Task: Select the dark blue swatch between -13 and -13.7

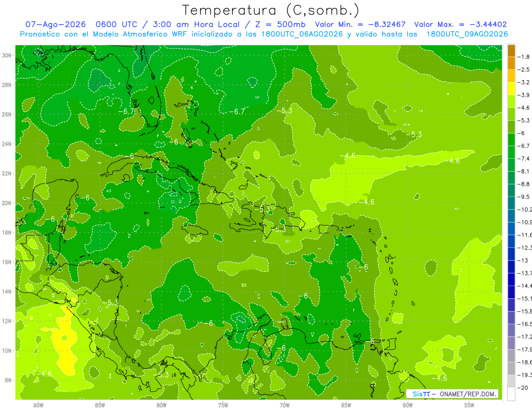Action: tap(511, 266)
